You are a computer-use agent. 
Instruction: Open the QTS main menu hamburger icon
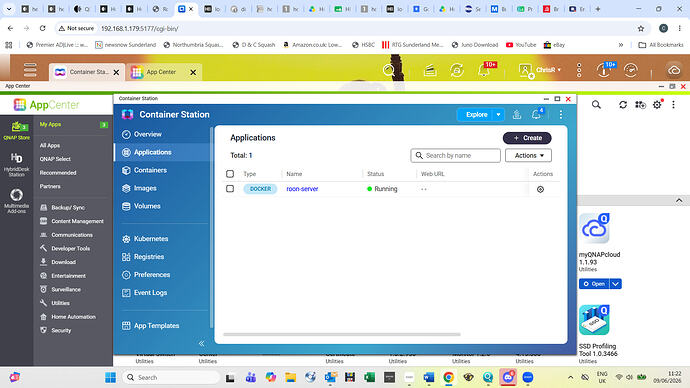click(30, 70)
